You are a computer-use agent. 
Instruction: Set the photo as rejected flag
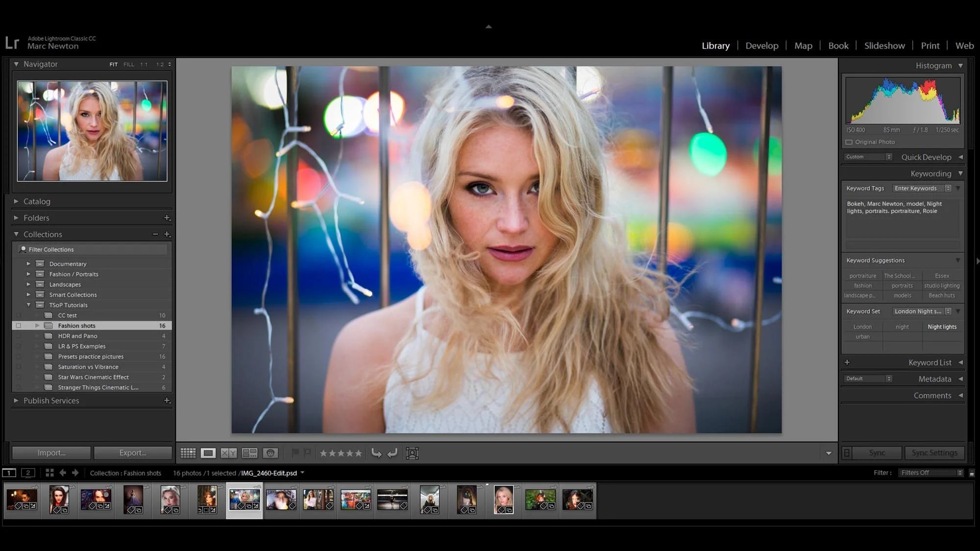(x=308, y=453)
